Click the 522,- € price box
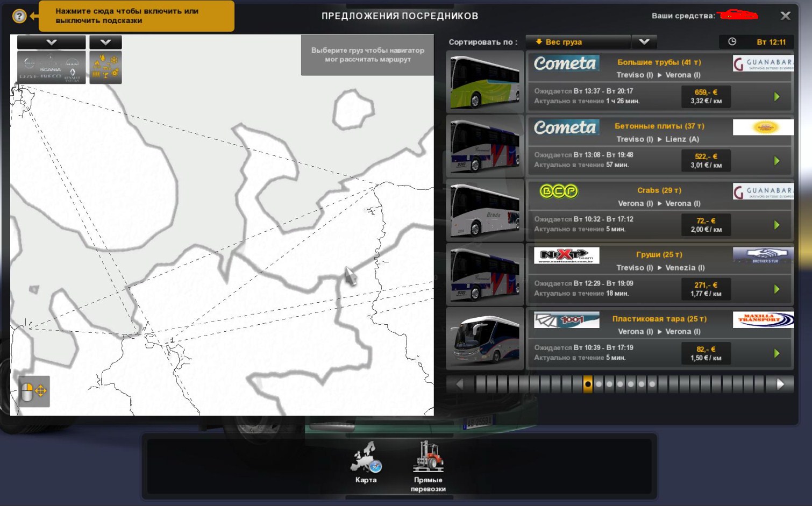Viewport: 812px width, 506px height. [706, 160]
